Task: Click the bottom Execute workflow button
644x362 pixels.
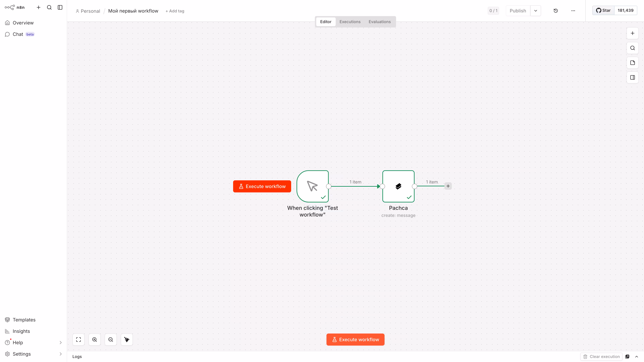Action: pos(355,340)
